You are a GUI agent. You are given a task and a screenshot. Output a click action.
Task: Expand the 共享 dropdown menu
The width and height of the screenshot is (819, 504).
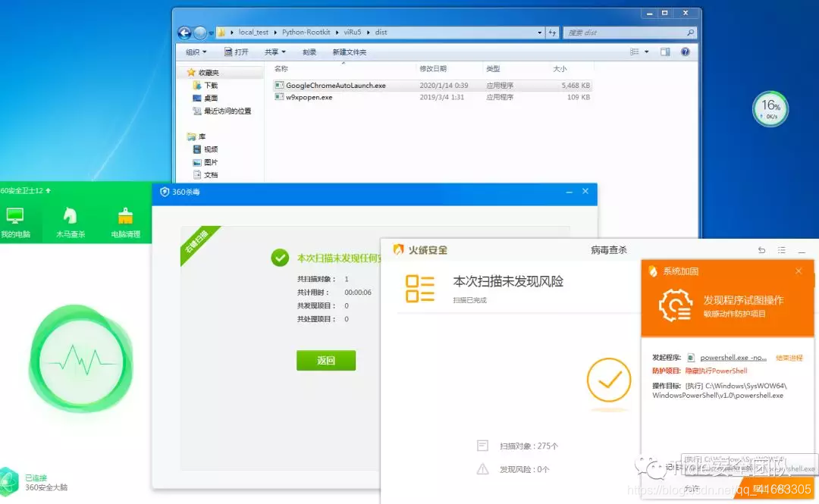click(x=275, y=52)
